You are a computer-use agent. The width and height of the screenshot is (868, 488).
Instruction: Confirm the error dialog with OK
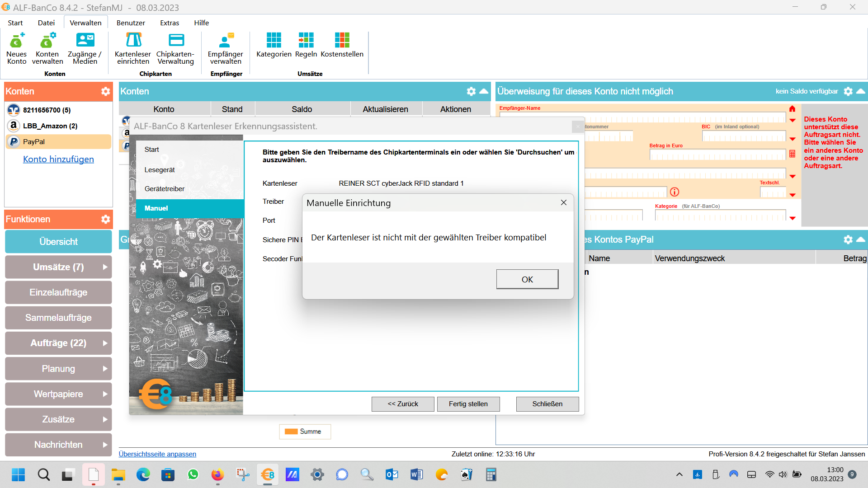point(527,279)
